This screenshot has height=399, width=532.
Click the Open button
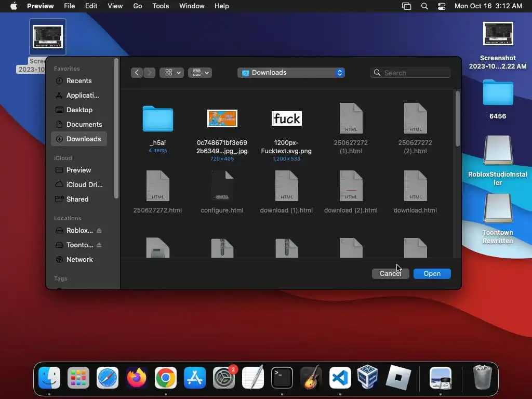[432, 273]
